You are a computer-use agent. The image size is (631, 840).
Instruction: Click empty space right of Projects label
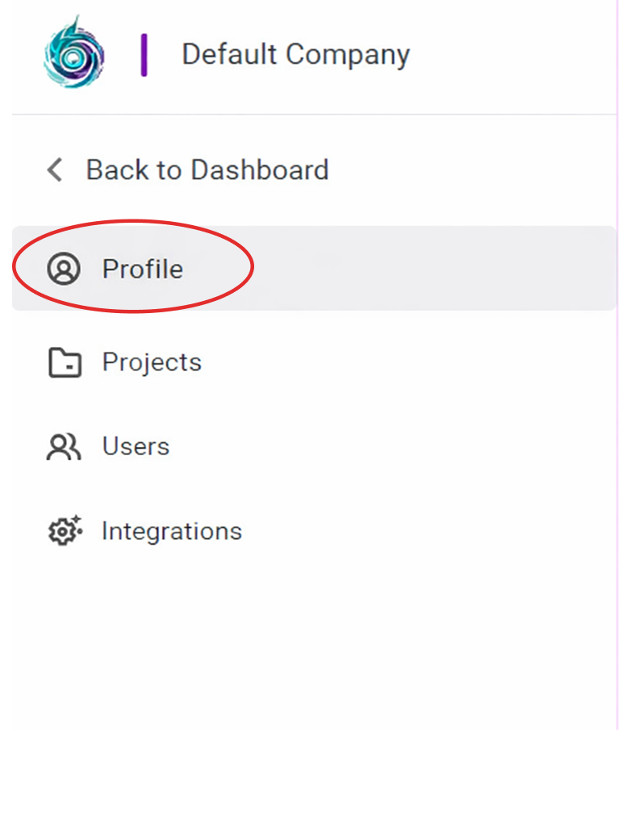tap(403, 362)
